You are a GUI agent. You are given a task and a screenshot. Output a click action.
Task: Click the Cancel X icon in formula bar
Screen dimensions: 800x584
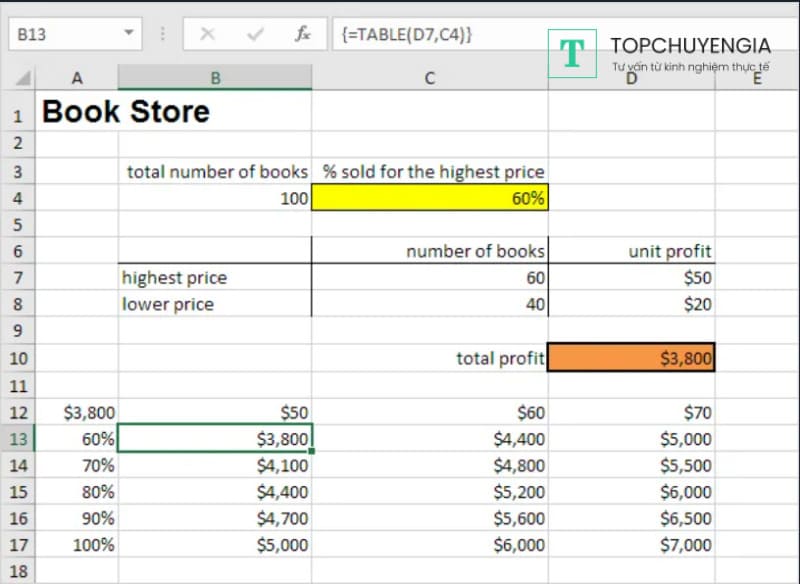pos(207,34)
